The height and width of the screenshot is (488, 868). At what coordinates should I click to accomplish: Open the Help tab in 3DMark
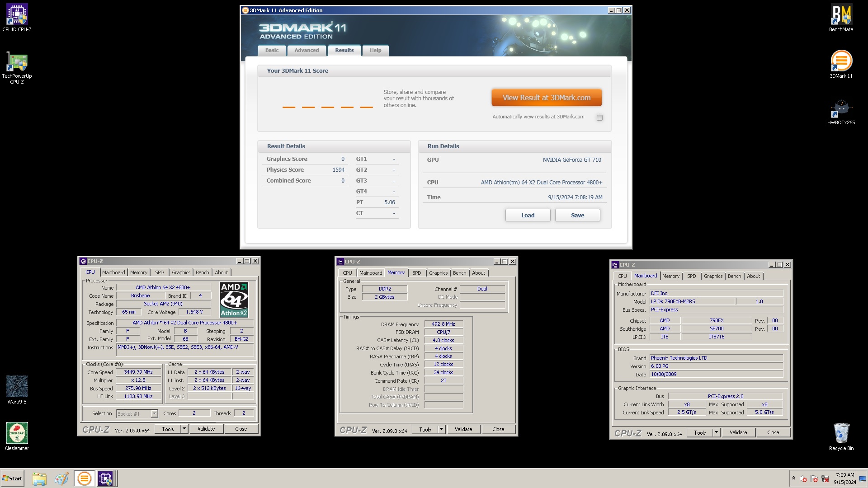375,50
